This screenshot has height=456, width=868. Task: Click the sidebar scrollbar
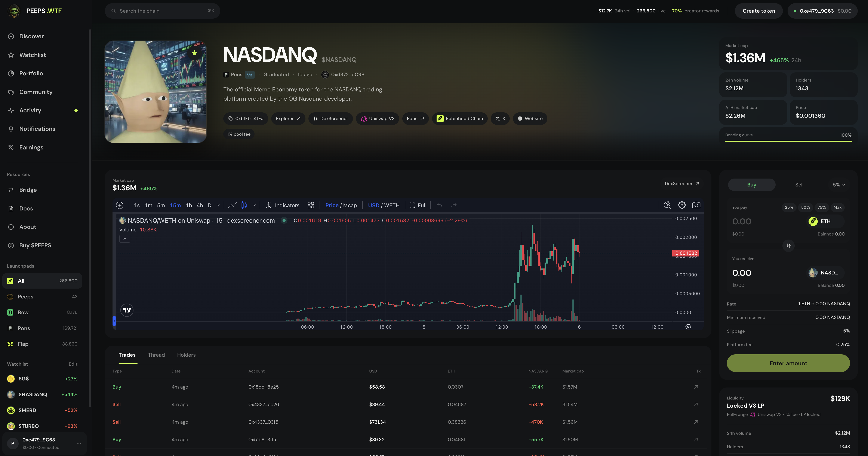(x=90, y=218)
